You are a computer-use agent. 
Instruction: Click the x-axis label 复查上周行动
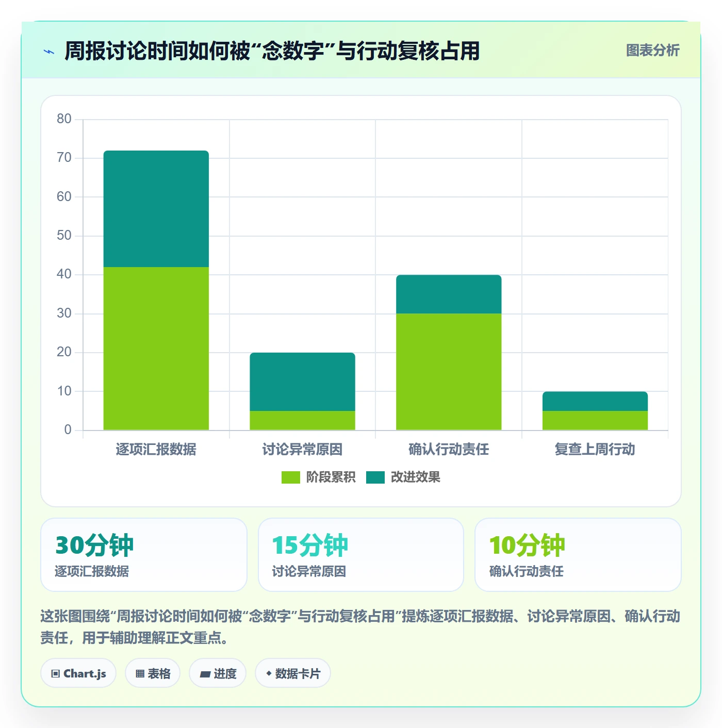(x=595, y=450)
